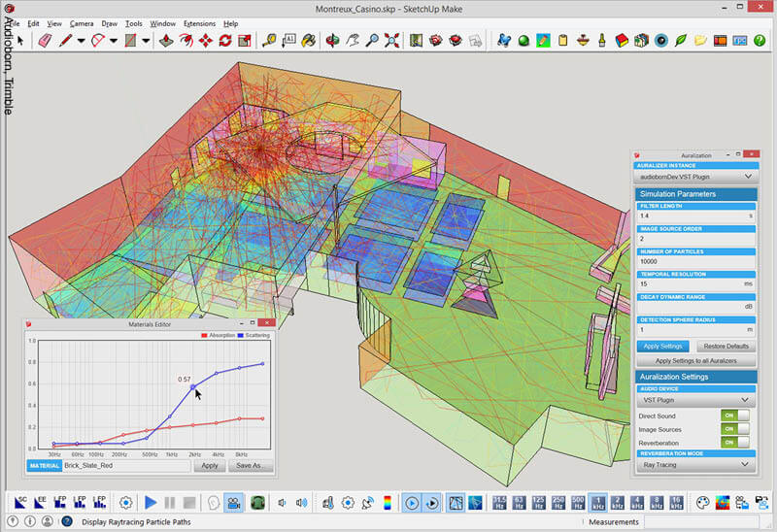The height and width of the screenshot is (532, 777).
Task: Click the Brick_Slate_Red material name field
Action: click(x=126, y=466)
